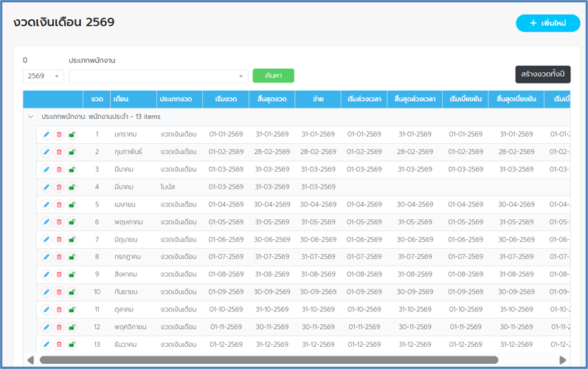Click the สร้างงวดทั้งปี button
The width and height of the screenshot is (588, 369).
542,75
